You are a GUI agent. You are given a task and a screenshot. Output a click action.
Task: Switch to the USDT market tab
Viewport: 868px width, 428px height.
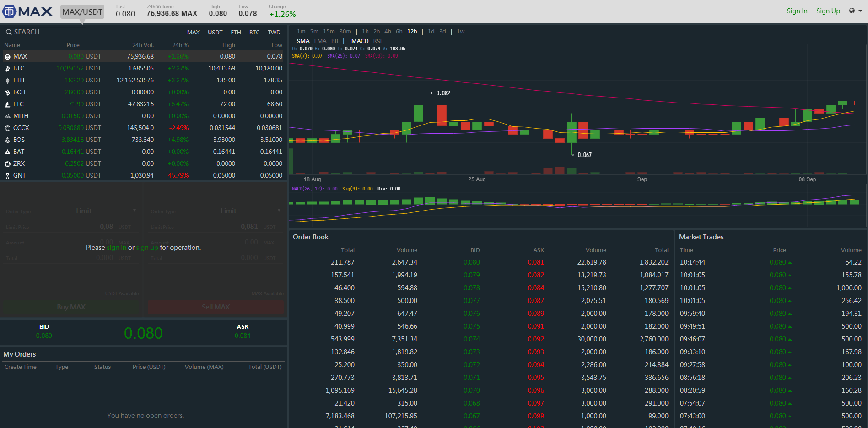click(x=215, y=33)
